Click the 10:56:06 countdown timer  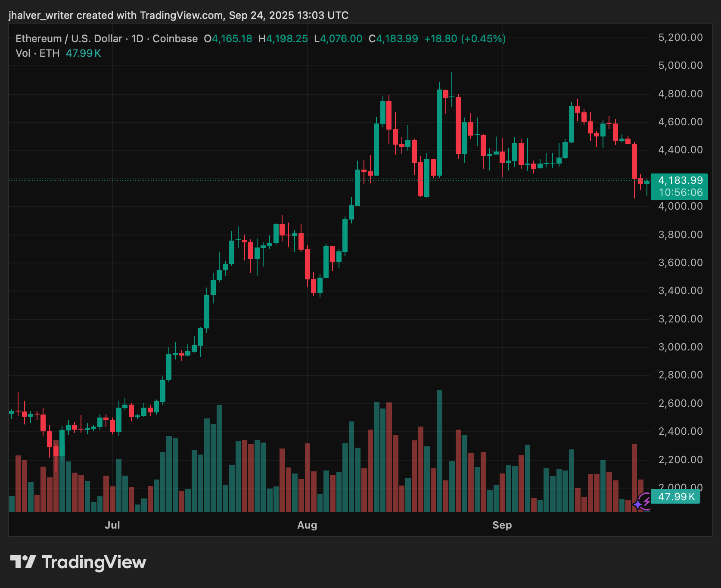click(x=680, y=192)
